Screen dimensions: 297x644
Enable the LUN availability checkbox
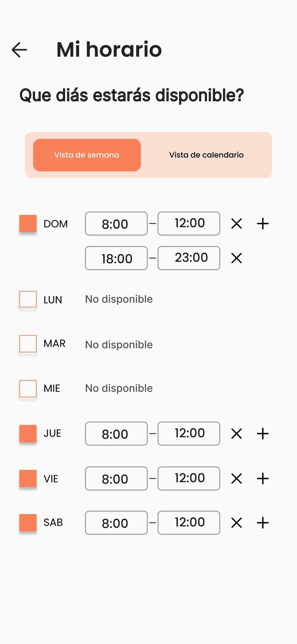coord(28,299)
